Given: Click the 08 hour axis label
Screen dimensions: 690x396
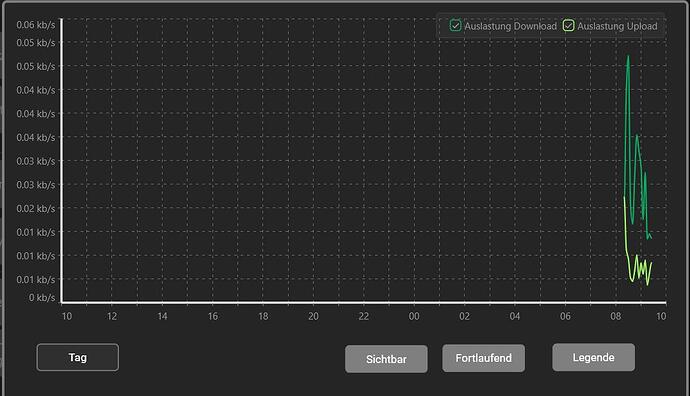Looking at the screenshot, I should click(616, 316).
